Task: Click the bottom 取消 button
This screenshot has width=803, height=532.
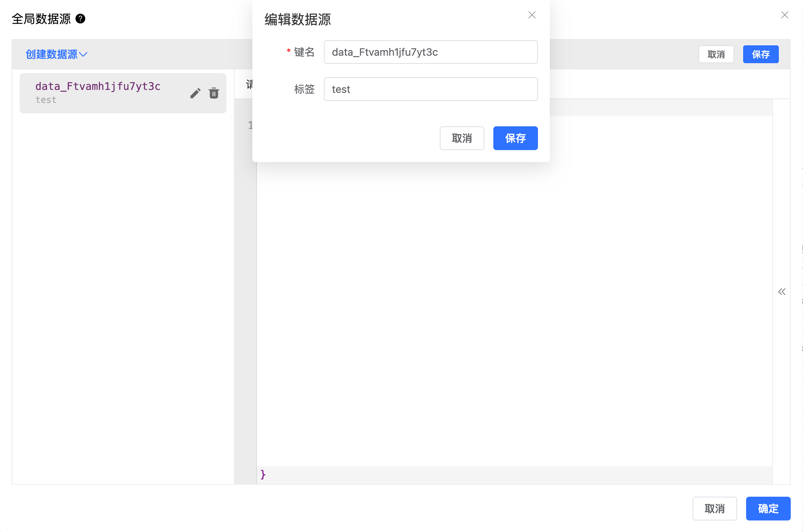Action: [715, 509]
